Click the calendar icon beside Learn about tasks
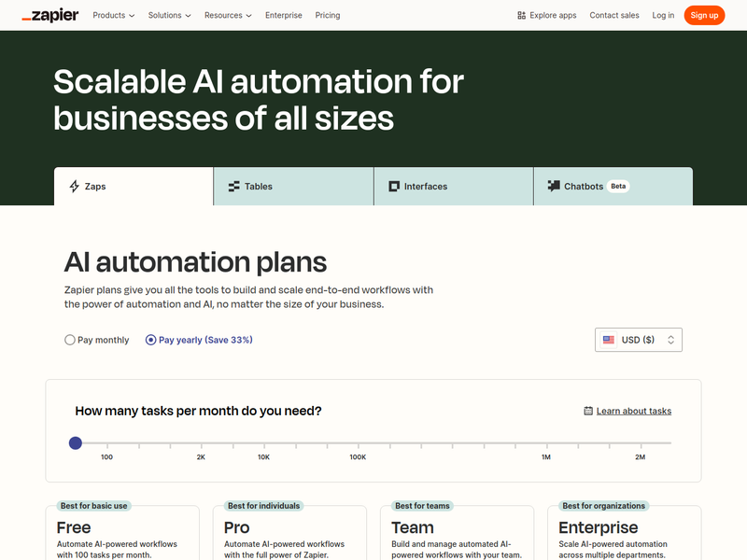This screenshot has height=560, width=747. (588, 411)
